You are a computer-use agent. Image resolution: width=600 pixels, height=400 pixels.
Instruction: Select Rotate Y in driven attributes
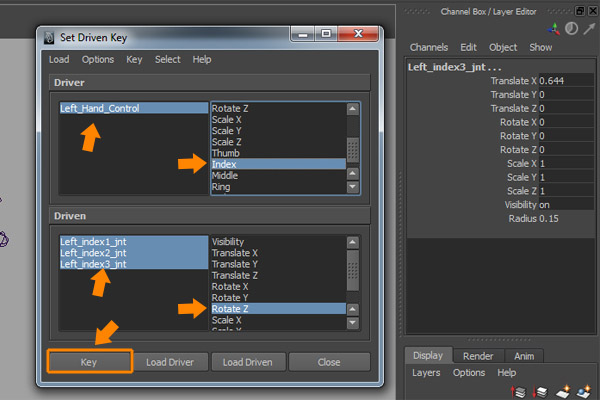(278, 297)
